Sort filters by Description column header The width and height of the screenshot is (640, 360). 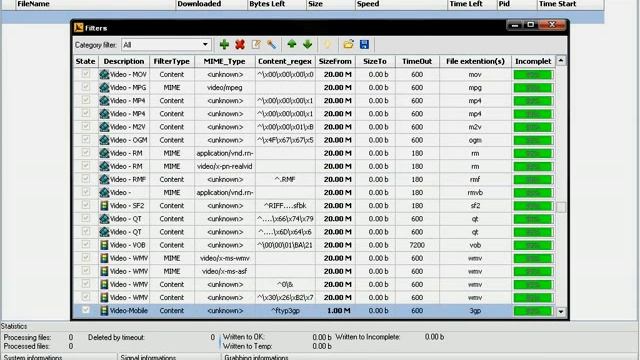coord(124,61)
